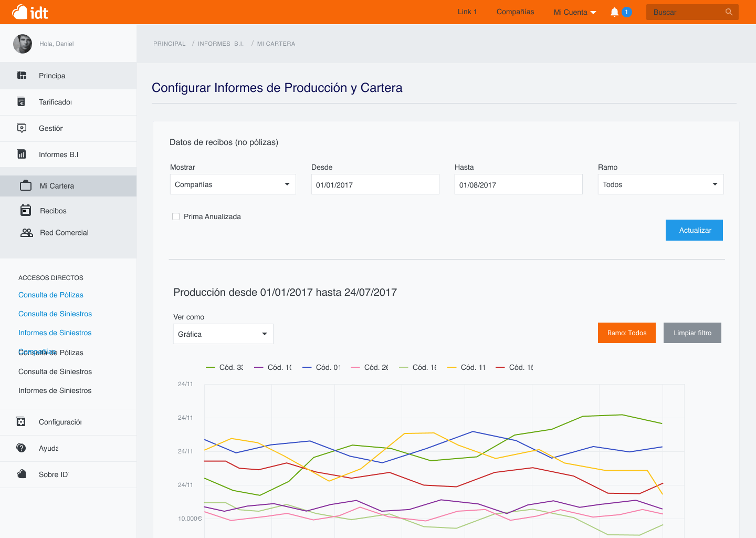
Task: Click the Informes B.I. chart icon
Action: [x=21, y=154]
